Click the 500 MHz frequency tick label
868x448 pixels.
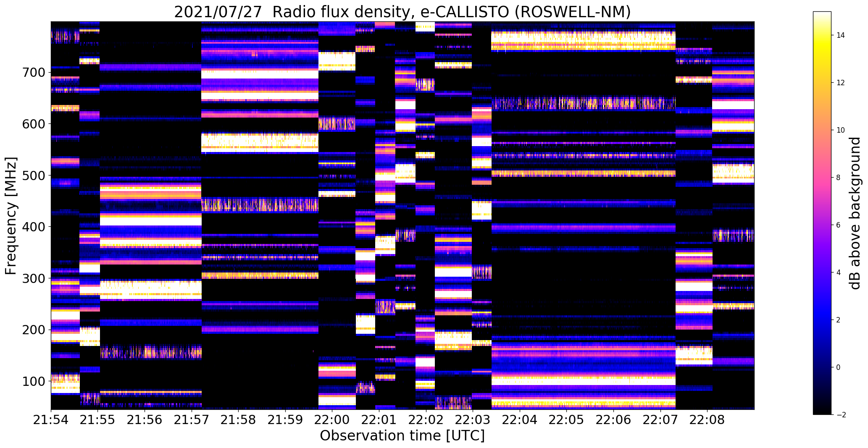click(x=33, y=176)
